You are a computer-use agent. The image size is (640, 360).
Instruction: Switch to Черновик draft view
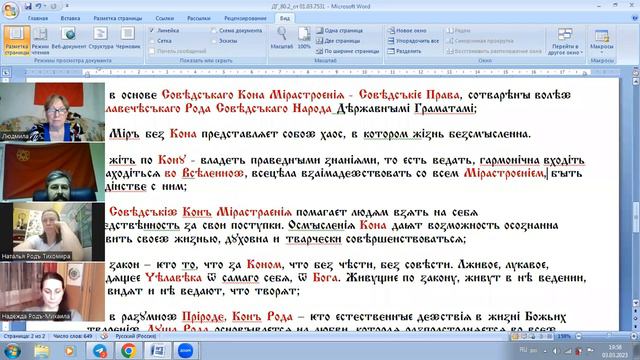coord(128,38)
